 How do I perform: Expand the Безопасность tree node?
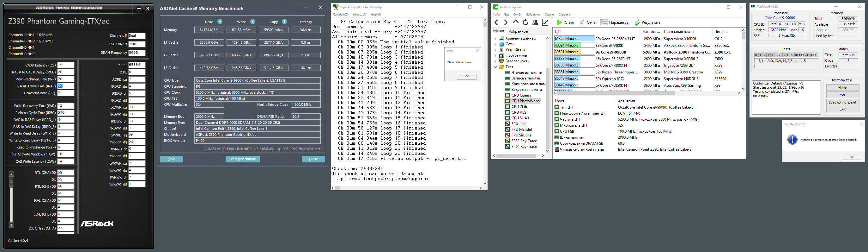[495, 61]
